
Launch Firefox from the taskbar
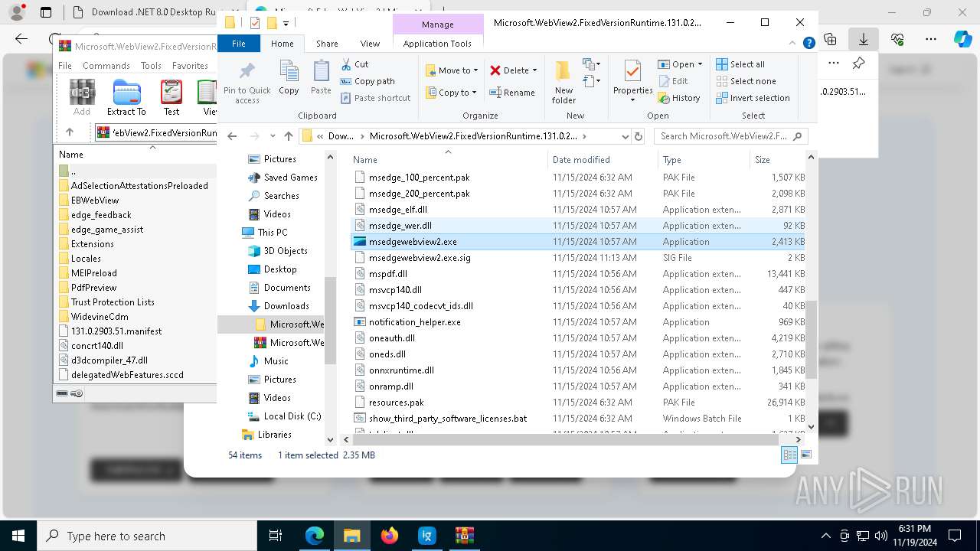click(x=390, y=536)
